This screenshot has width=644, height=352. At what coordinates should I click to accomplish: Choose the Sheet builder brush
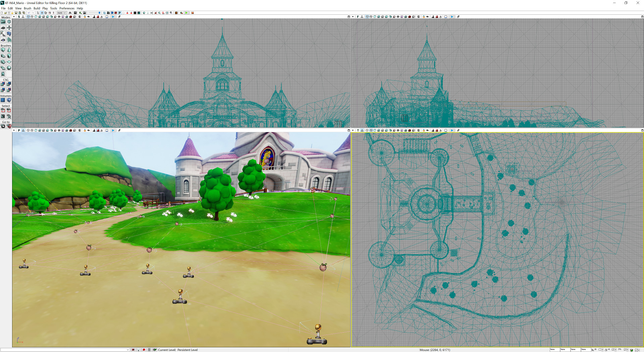(x=9, y=62)
